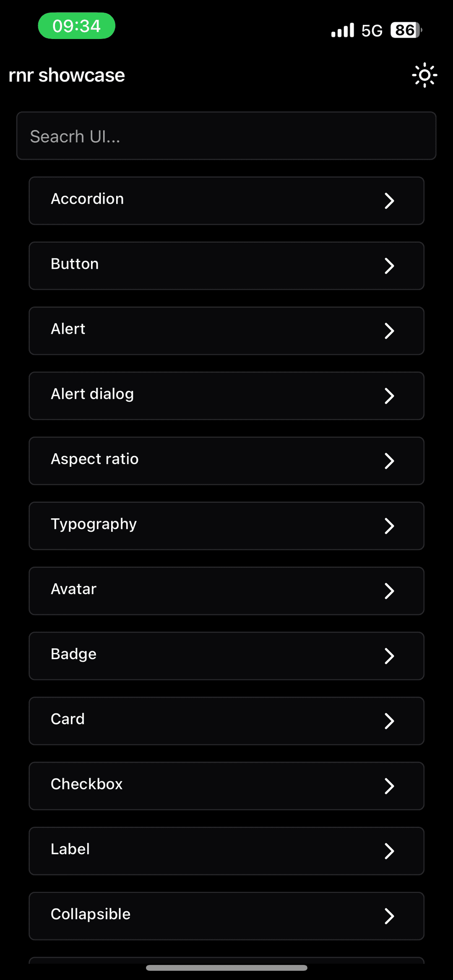Tap the chevron arrow on Button row
The width and height of the screenshot is (453, 980).
click(389, 266)
